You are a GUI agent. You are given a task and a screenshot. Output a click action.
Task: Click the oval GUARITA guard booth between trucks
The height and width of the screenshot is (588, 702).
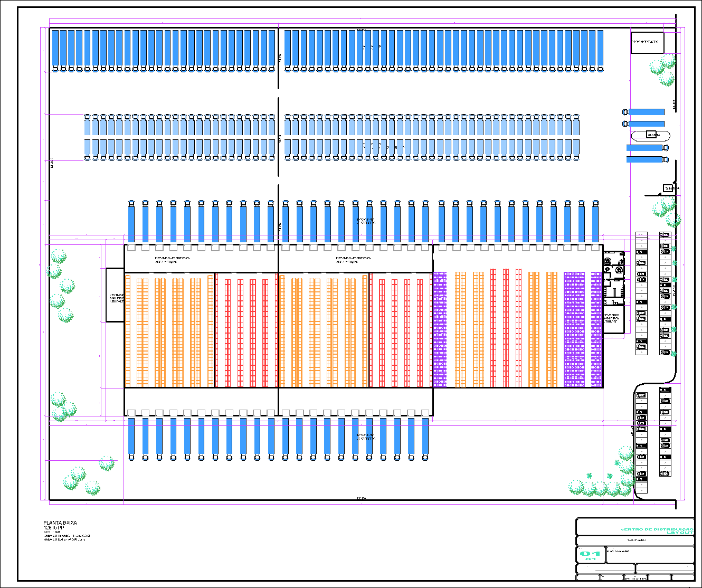[651, 135]
